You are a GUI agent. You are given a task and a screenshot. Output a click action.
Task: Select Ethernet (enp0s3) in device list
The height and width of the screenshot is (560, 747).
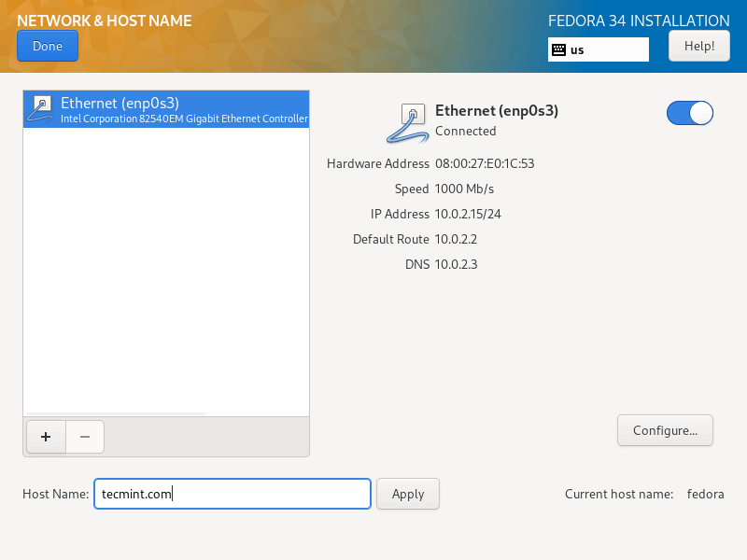(166, 109)
